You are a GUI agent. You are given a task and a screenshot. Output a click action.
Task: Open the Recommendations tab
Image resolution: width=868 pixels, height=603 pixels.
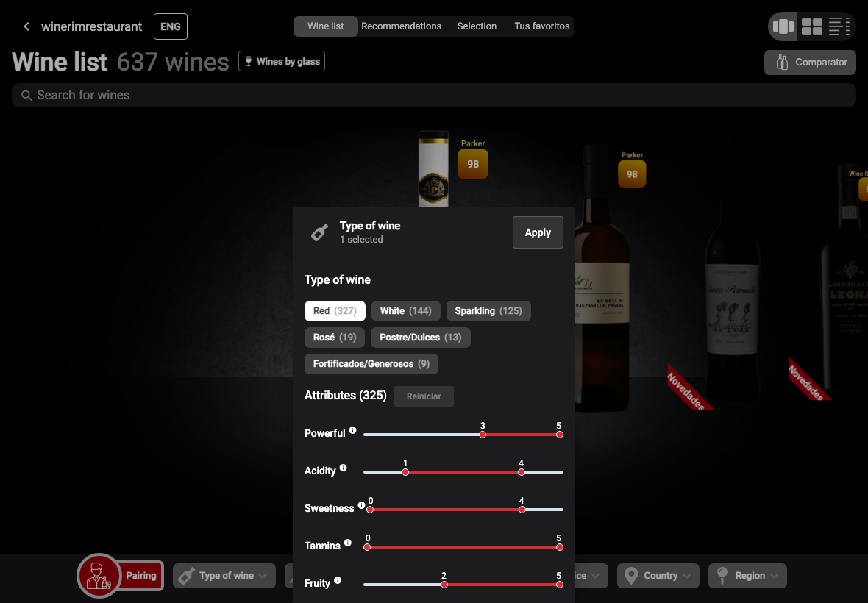(402, 26)
